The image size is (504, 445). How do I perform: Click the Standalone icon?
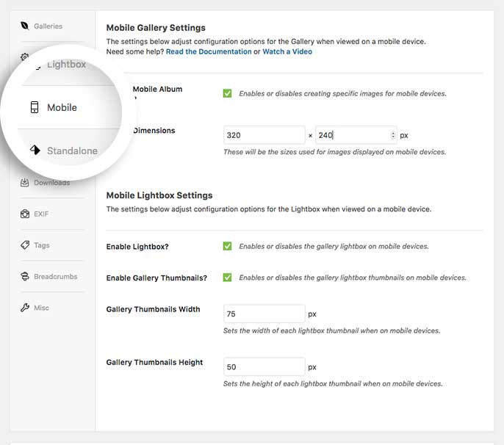pos(35,150)
